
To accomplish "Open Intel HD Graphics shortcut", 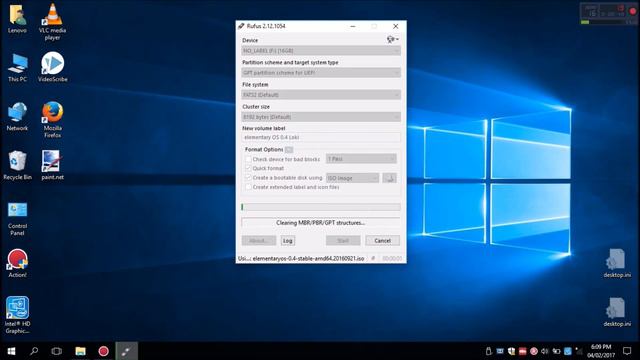I will tap(17, 315).
